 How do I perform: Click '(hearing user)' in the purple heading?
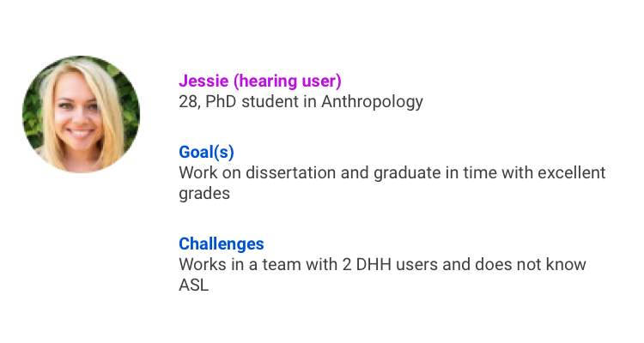click(x=288, y=81)
